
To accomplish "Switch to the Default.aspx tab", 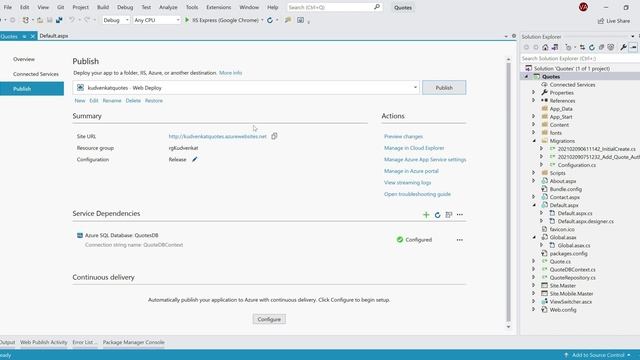I will coord(54,36).
